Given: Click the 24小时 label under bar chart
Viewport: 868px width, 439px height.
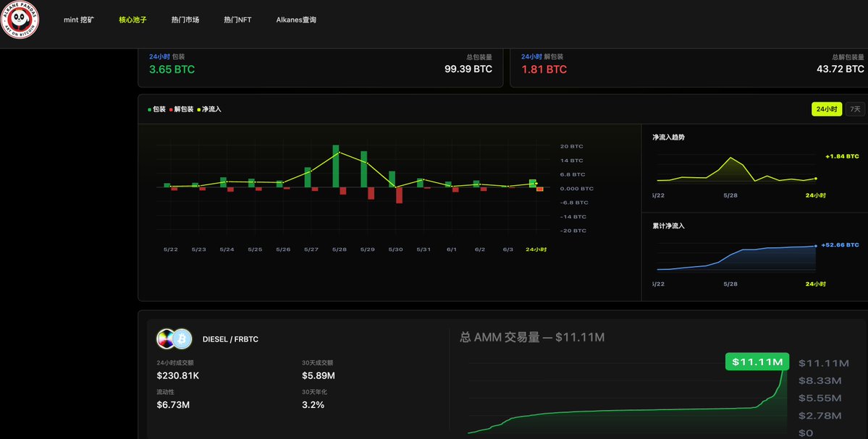Looking at the screenshot, I should (536, 250).
